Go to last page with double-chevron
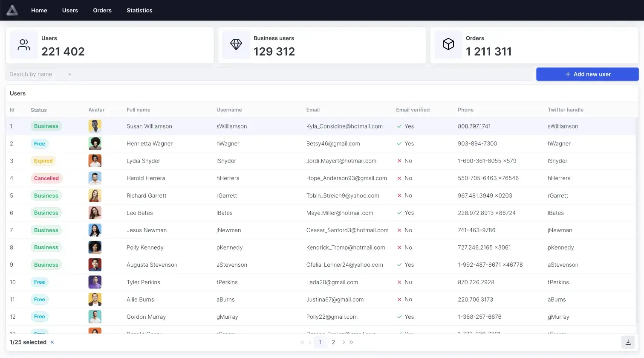This screenshot has height=358, width=644. (351, 342)
